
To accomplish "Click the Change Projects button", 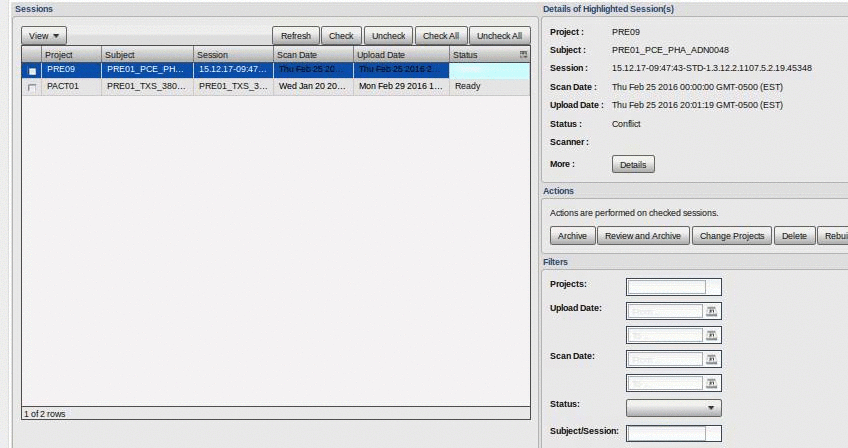I will pos(732,236).
